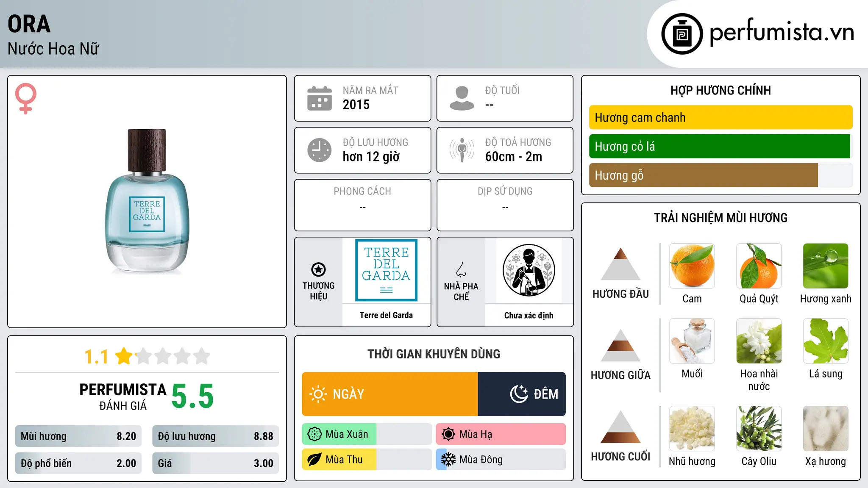Click the Mùa Thu season bar
Viewport: 868px width, 488px height.
367,460
